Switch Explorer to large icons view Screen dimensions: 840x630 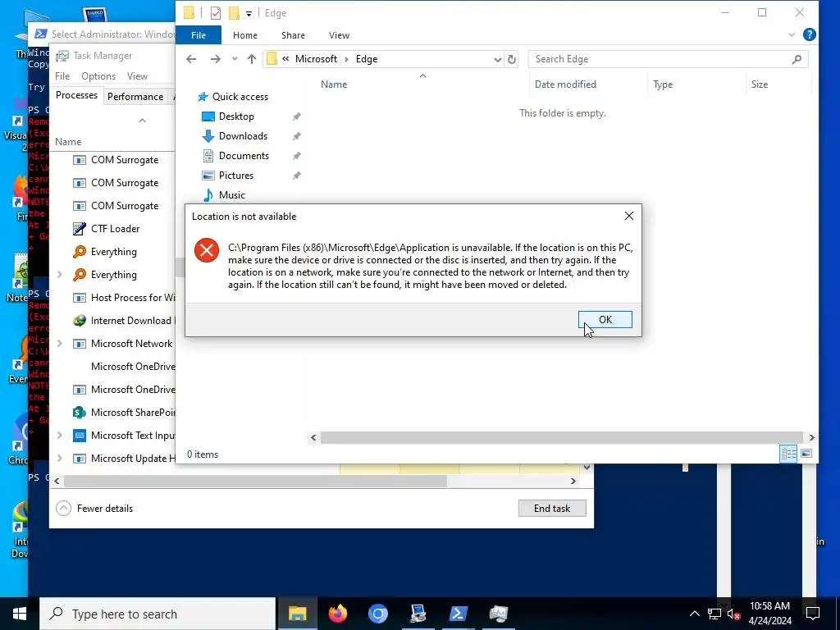[x=806, y=454]
